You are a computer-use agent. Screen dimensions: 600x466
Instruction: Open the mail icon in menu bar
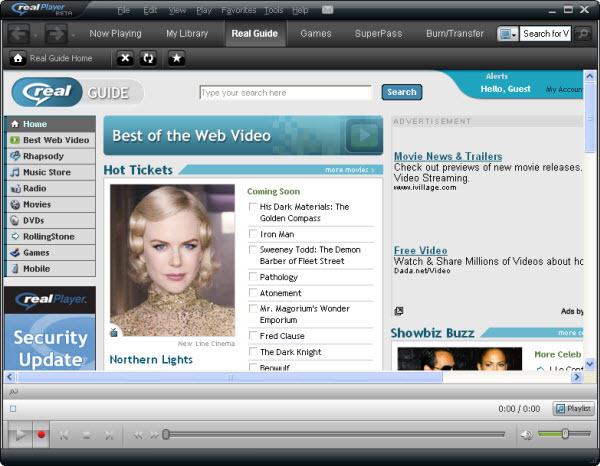(x=327, y=10)
